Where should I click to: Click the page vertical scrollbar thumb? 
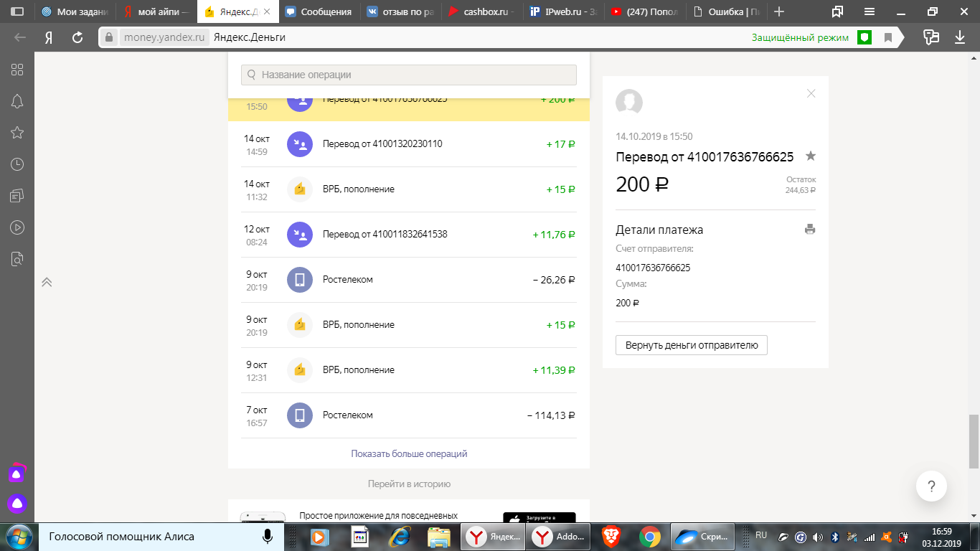tap(974, 441)
